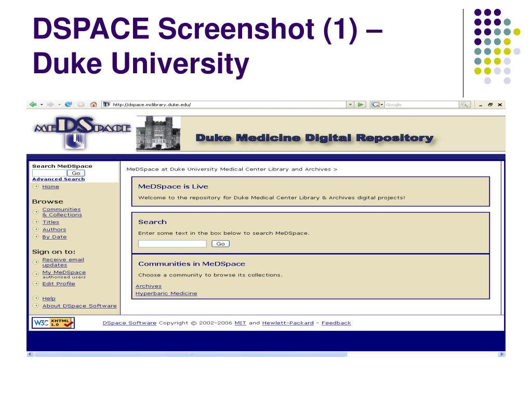Open the Help link
This screenshot has height=399, width=532.
49,299
